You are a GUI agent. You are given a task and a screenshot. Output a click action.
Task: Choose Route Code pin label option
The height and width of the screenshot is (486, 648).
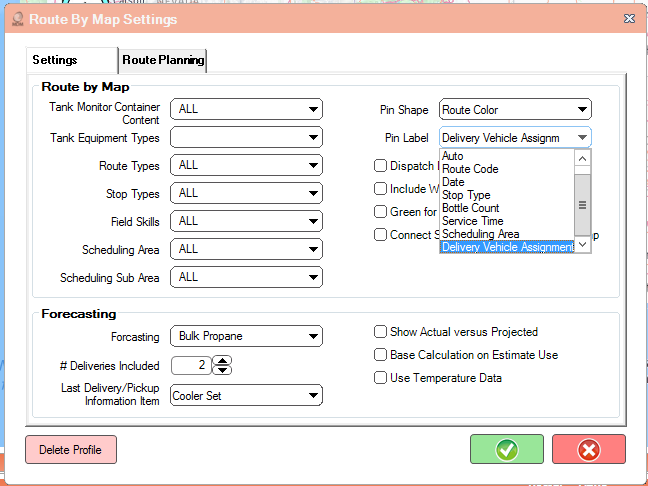pyautogui.click(x=507, y=169)
